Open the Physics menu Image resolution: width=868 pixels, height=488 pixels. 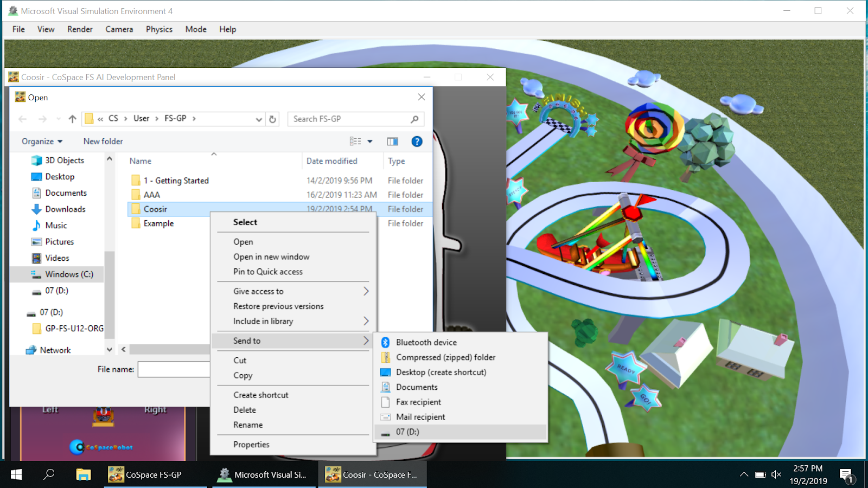pos(159,29)
